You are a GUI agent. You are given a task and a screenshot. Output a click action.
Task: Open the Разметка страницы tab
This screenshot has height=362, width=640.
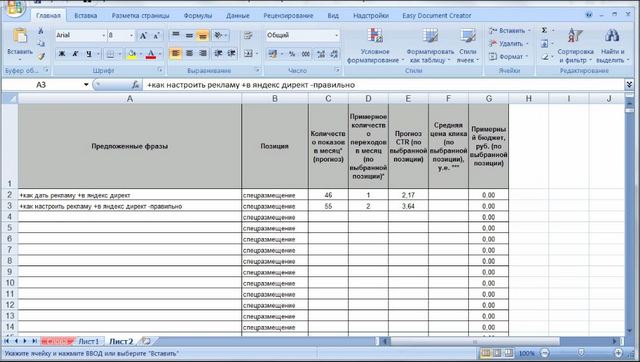(140, 16)
